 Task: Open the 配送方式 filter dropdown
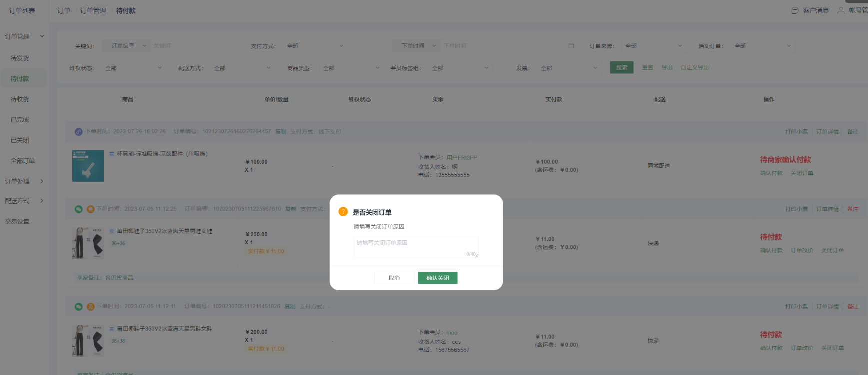click(242, 68)
